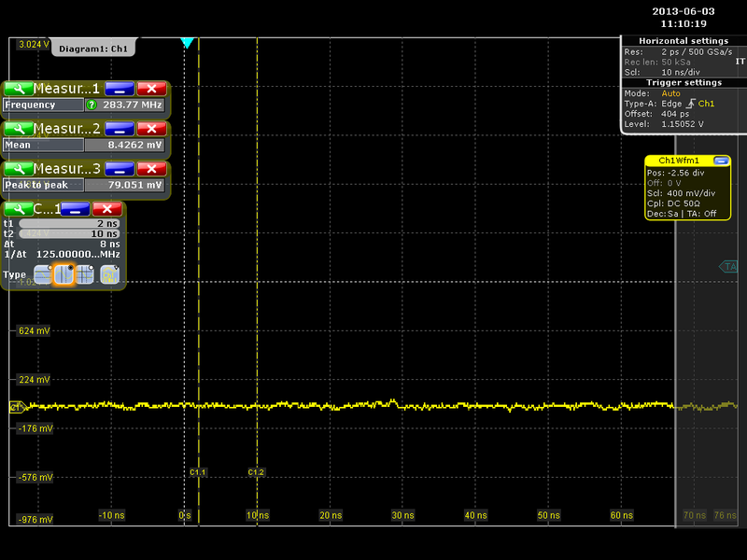Image resolution: width=747 pixels, height=560 pixels.
Task: Minimize the Measurement 1 result box
Action: [119, 89]
